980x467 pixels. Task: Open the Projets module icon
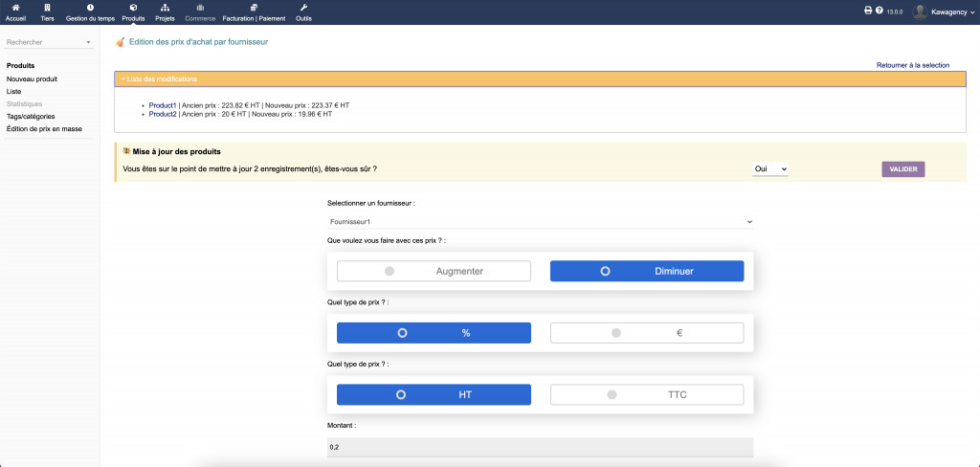[x=165, y=8]
